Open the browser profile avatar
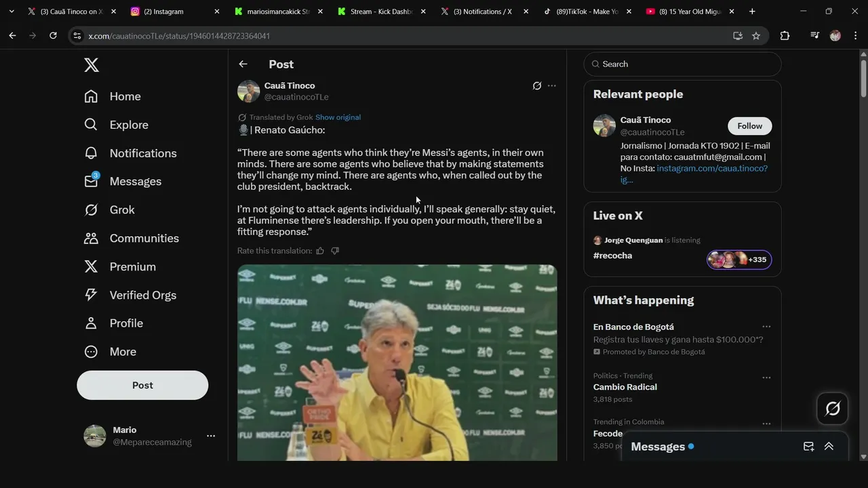This screenshot has height=488, width=868. coord(835,36)
